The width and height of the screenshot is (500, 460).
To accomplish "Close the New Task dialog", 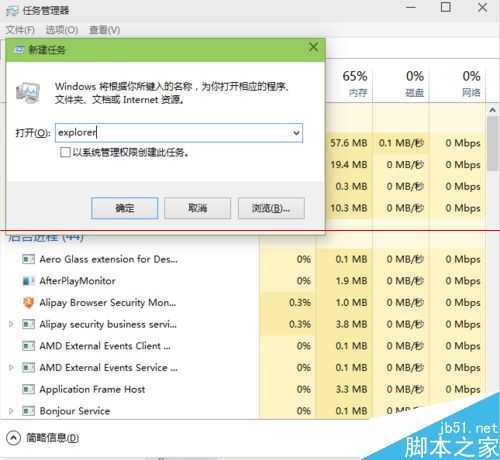I will (313, 47).
